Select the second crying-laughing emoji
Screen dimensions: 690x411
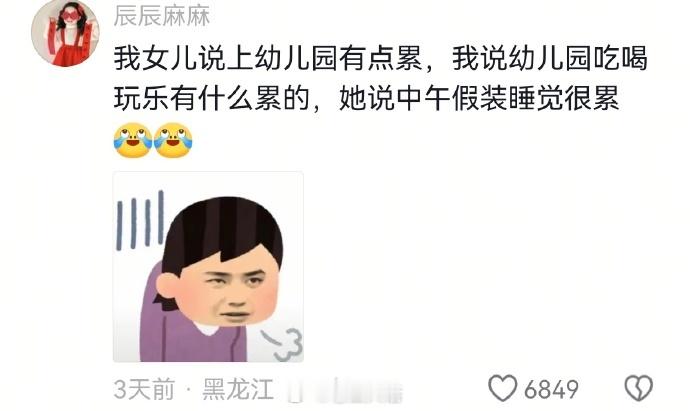[x=173, y=140]
